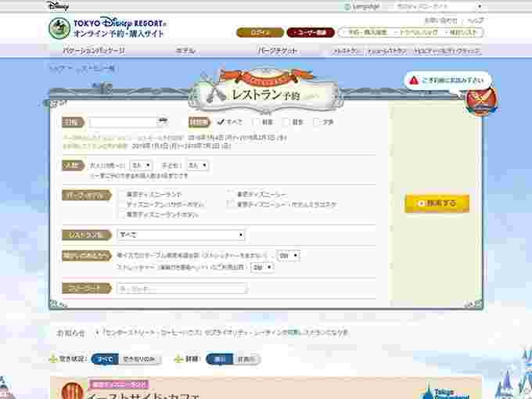Screen dimensions: 532x399
Task: Check the 朝食 breakfast checkbox
Action: click(256, 122)
